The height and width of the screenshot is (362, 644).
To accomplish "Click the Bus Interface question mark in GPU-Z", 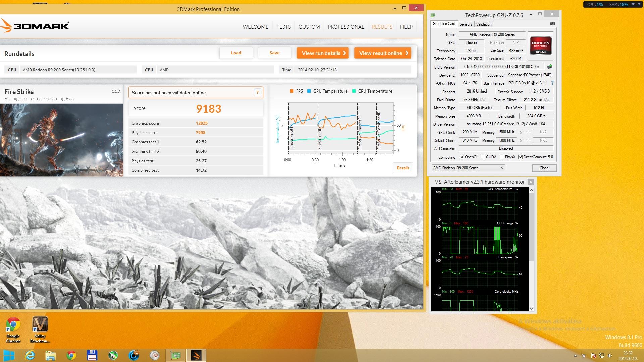I will point(552,83).
